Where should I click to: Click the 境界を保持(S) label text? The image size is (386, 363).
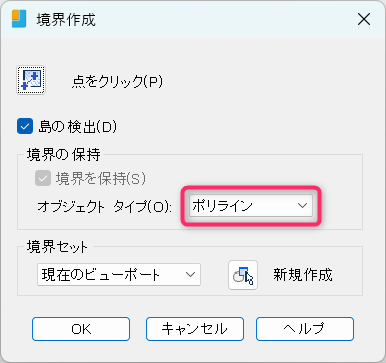(x=101, y=179)
